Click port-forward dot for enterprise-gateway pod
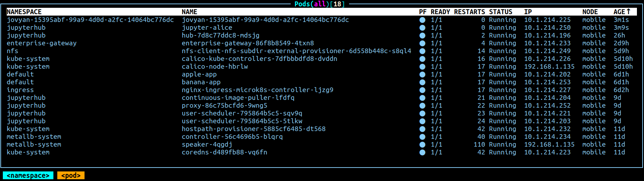The width and height of the screenshot is (644, 181). point(422,43)
